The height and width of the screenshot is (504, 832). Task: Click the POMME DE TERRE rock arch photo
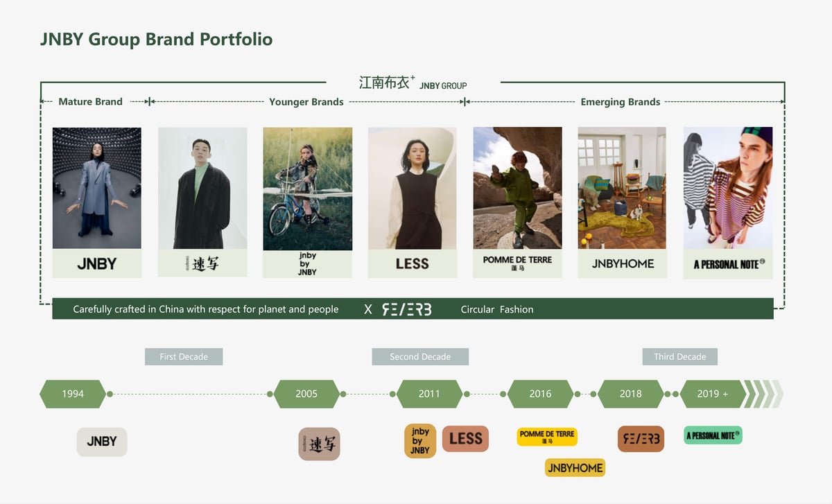[518, 188]
